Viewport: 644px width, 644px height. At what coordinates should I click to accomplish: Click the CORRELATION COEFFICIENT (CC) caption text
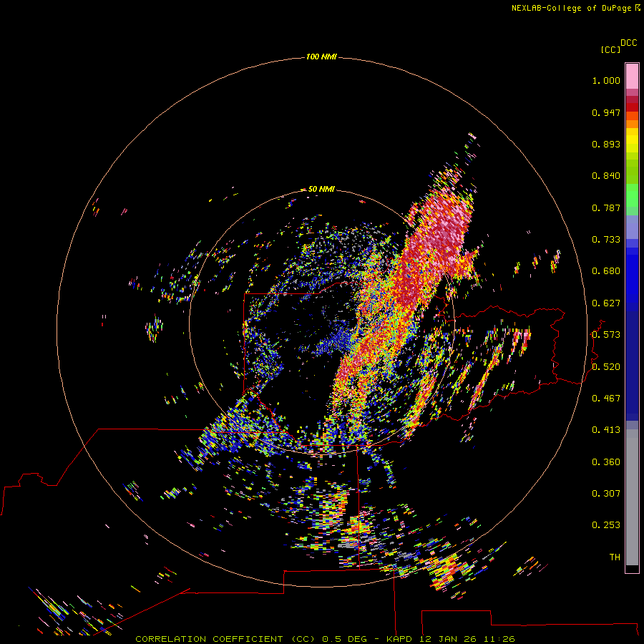tap(225, 639)
